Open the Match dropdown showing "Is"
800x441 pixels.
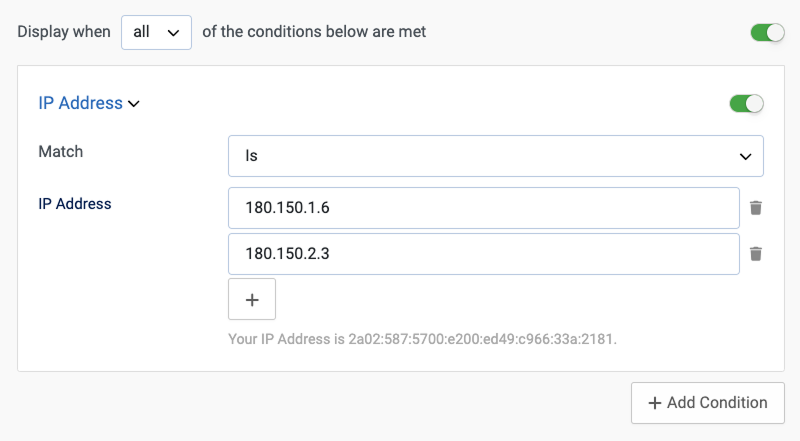click(x=495, y=156)
